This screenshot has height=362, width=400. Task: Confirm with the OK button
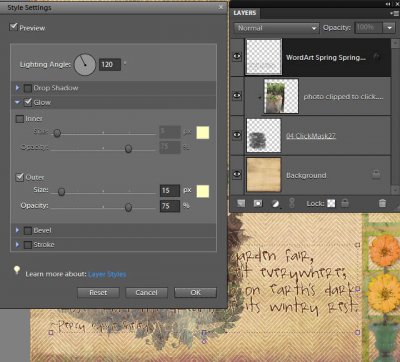[195, 292]
